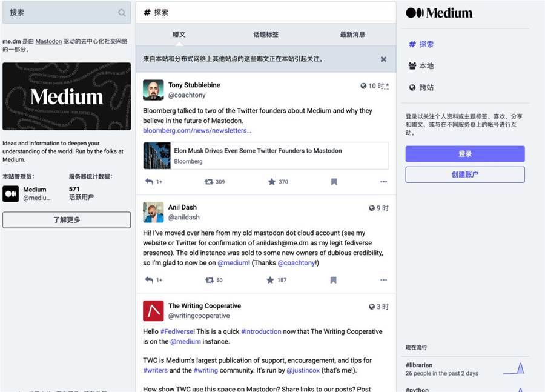This screenshot has width=545, height=392.
Task: Open The Writing Cooperative profile name
Action: click(x=205, y=306)
